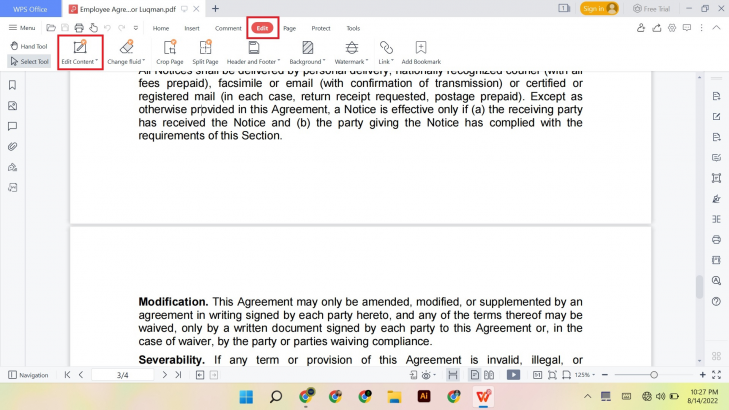The image size is (729, 410).
Task: Adjust the zoom slider handle
Action: click(x=654, y=375)
